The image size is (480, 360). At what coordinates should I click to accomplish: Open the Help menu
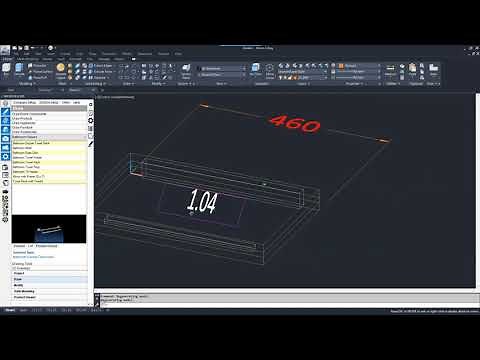click(178, 54)
